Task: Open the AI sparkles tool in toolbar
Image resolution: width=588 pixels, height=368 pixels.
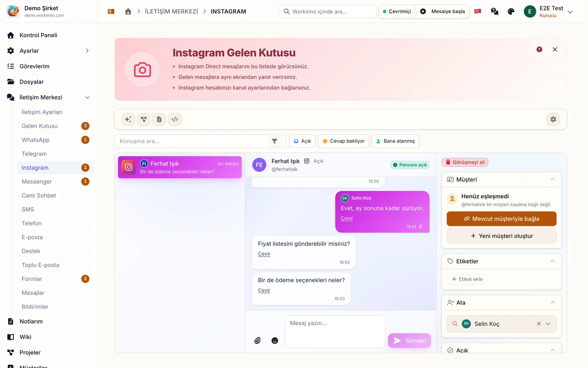Action: tap(128, 119)
